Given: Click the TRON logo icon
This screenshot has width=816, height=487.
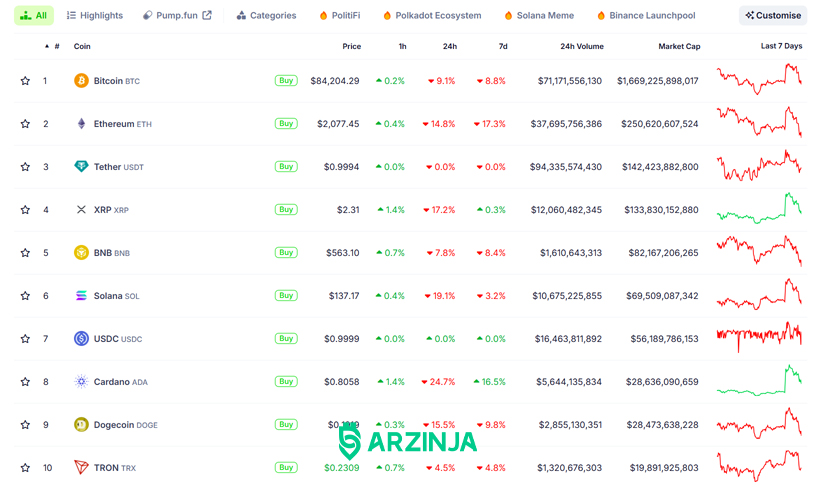Looking at the screenshot, I should [81, 467].
